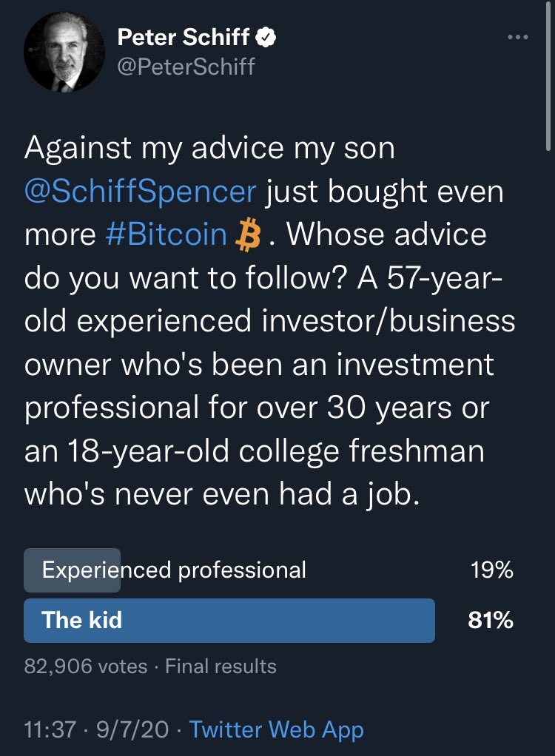Viewport: 555px width, 756px height.
Task: Open the "Twitter Web App" source link
Action: 277,730
